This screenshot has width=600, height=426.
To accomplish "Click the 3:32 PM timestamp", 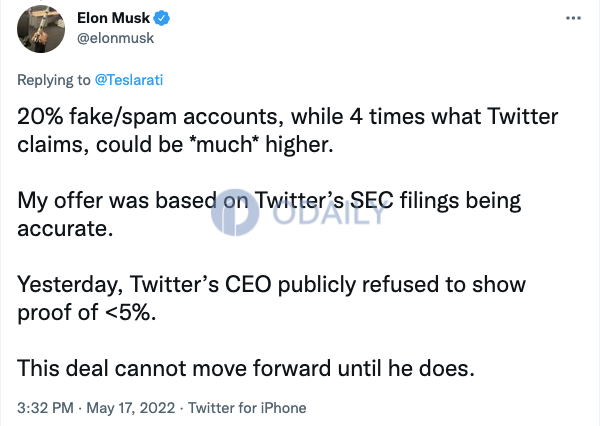I will click(45, 408).
